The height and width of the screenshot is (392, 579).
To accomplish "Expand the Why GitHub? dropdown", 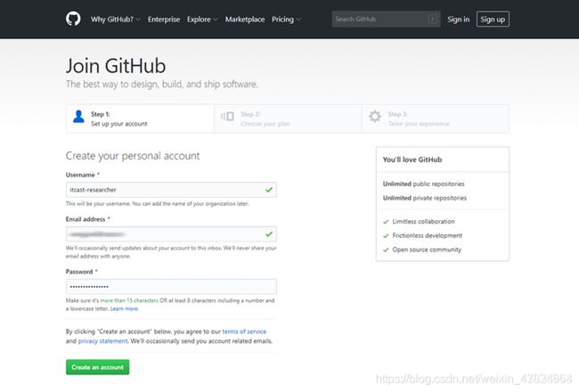I will (116, 20).
